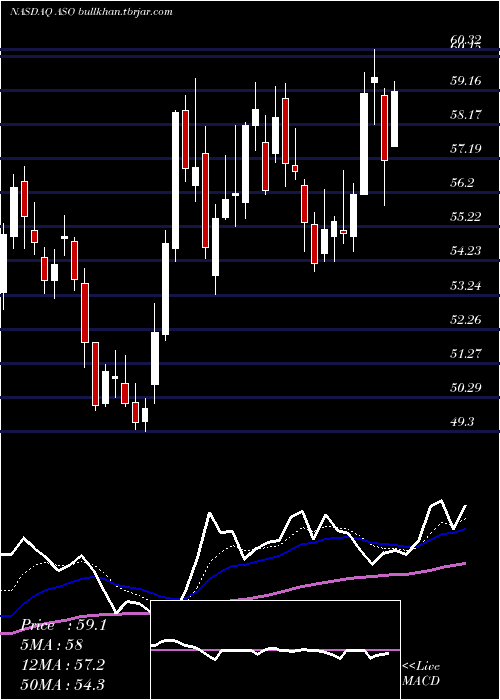Click the Price : 59.1 readout
Image resolution: width=500 pixels, height=700 pixels.
(x=63, y=625)
